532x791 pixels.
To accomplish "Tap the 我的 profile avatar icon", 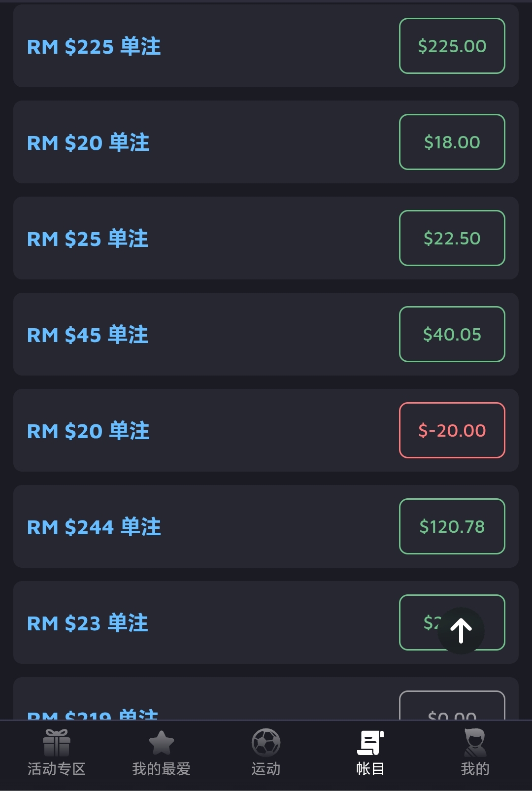I will coord(475,743).
